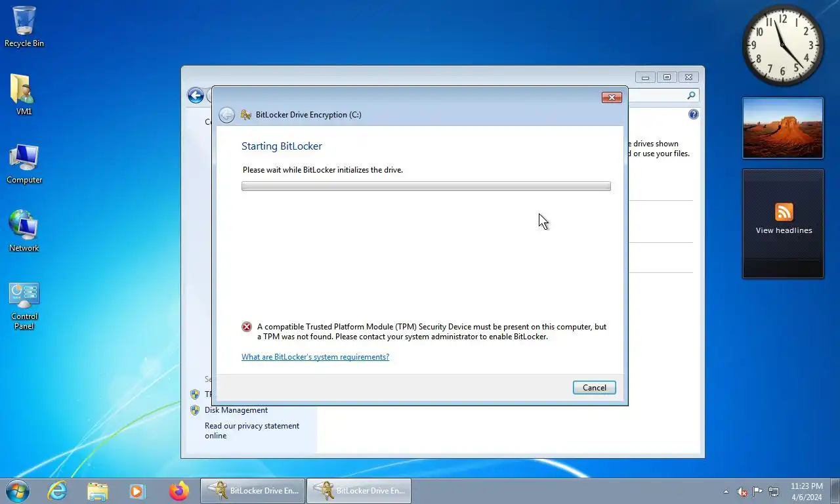The width and height of the screenshot is (840, 504).
Task: Select the Control Panel desktop icon
Action: (x=24, y=306)
